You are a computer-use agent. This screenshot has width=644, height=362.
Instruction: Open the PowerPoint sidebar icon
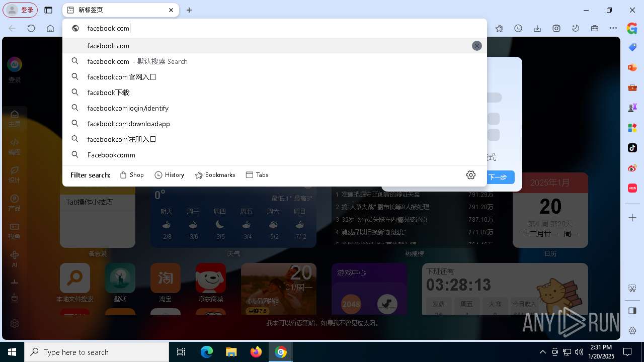(x=632, y=67)
